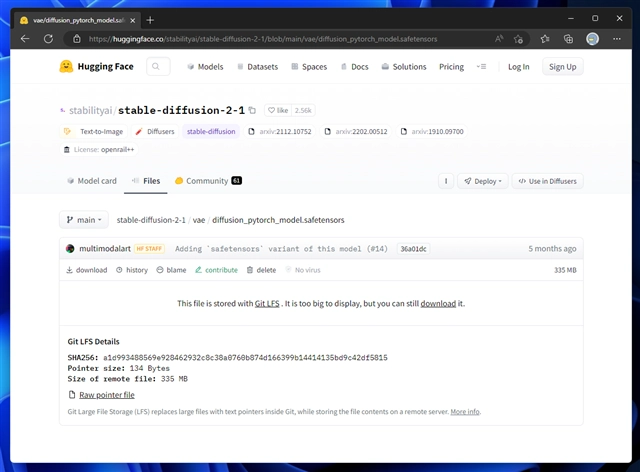This screenshot has height=472, width=640.
Task: Open the arxiv:1910.09700 tag
Action: tap(432, 131)
